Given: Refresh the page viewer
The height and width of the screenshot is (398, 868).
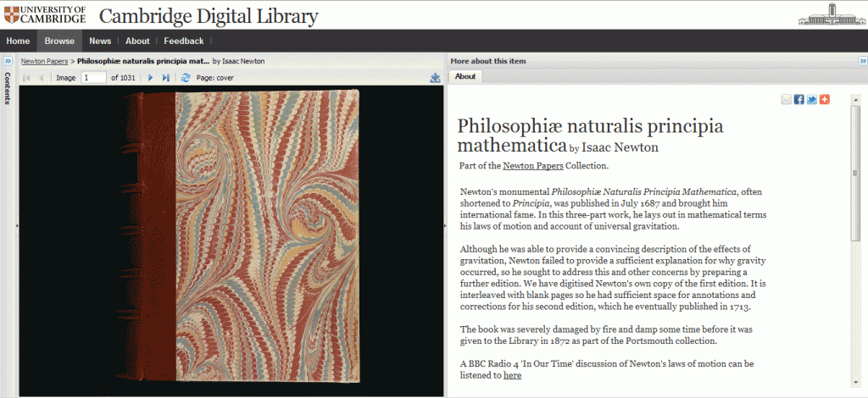Looking at the screenshot, I should point(186,78).
